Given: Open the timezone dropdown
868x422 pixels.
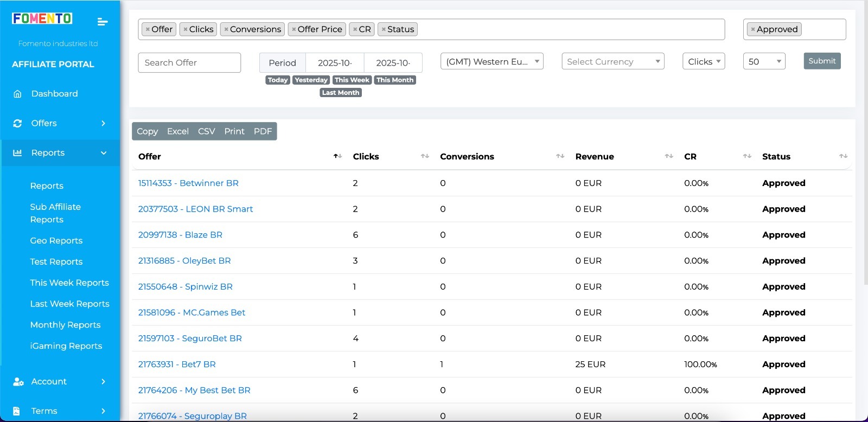Looking at the screenshot, I should point(492,62).
